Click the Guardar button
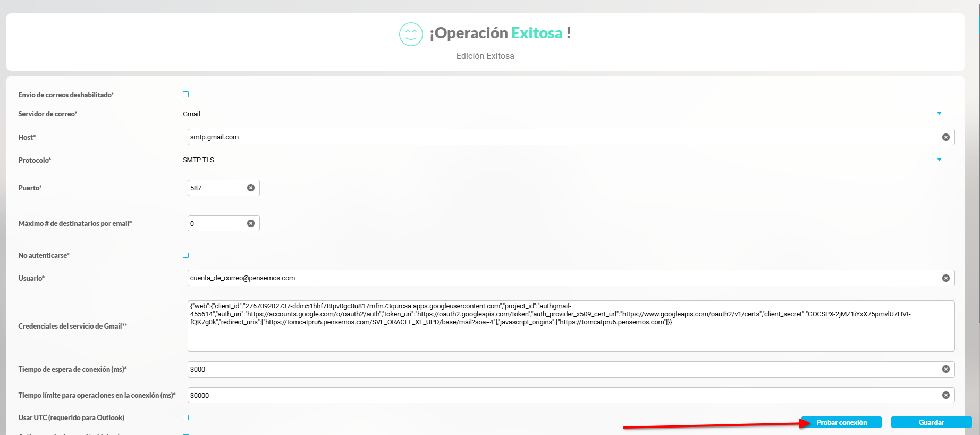This screenshot has width=980, height=435. (931, 422)
